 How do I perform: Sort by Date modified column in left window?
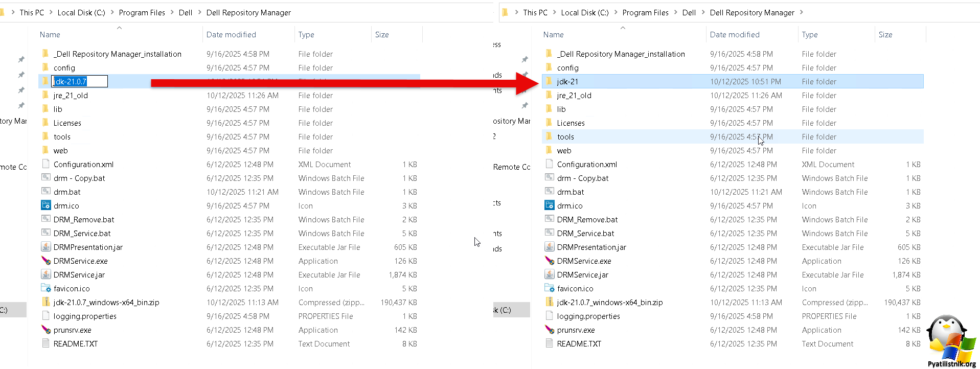(x=231, y=35)
